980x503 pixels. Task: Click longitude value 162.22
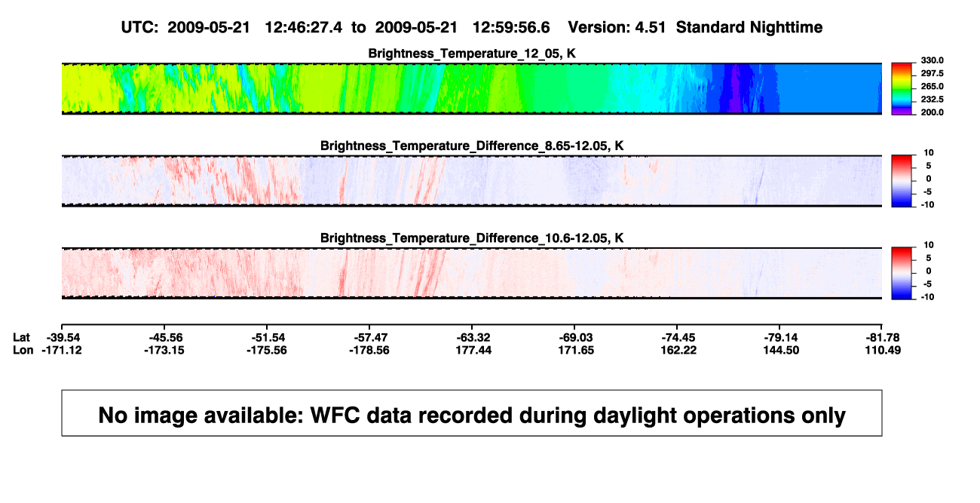[678, 350]
